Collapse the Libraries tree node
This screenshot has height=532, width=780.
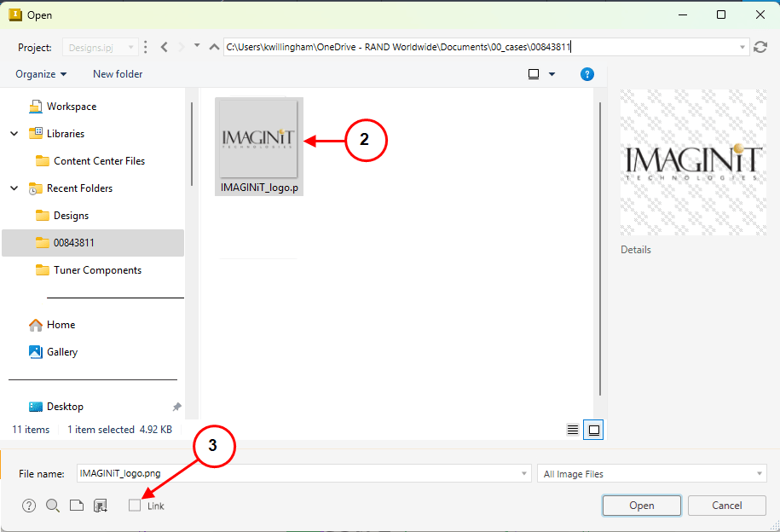click(14, 133)
